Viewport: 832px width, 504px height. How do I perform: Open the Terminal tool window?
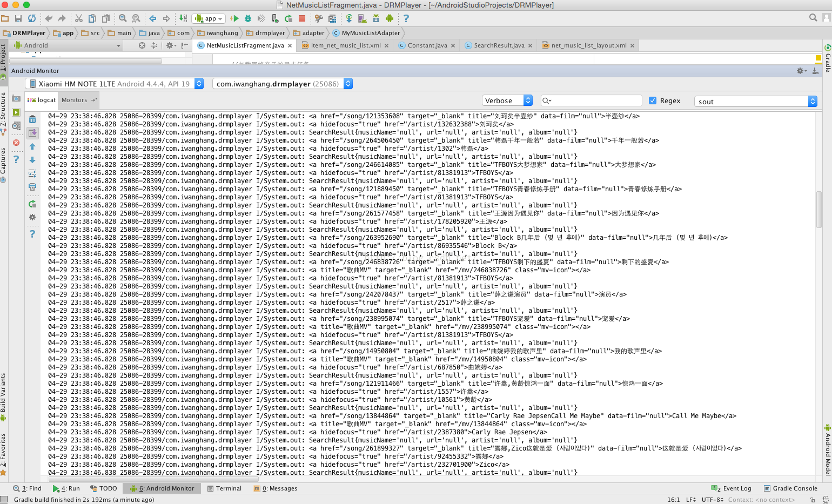click(224, 488)
